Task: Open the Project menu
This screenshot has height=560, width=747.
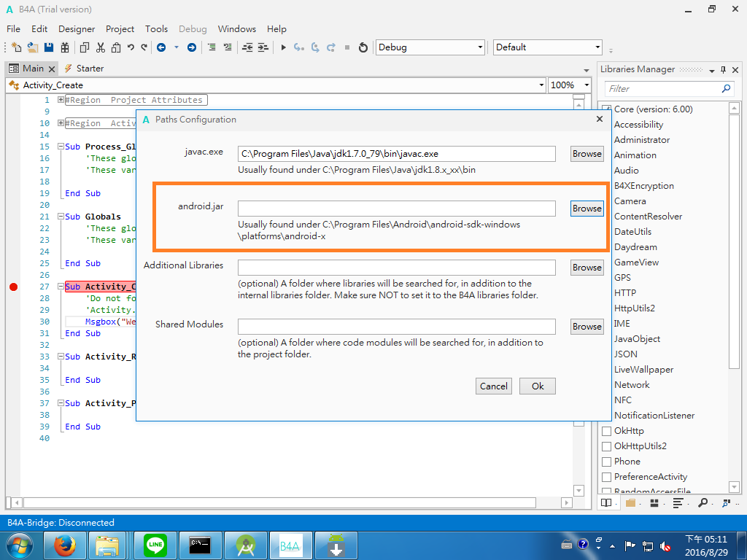Action: (x=120, y=29)
